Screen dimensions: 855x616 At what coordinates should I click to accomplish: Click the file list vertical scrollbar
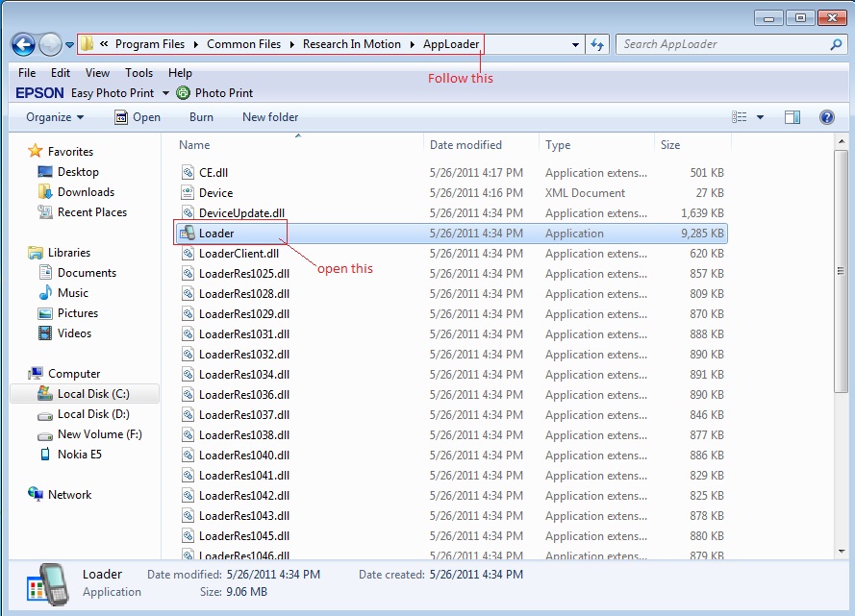pos(841,271)
